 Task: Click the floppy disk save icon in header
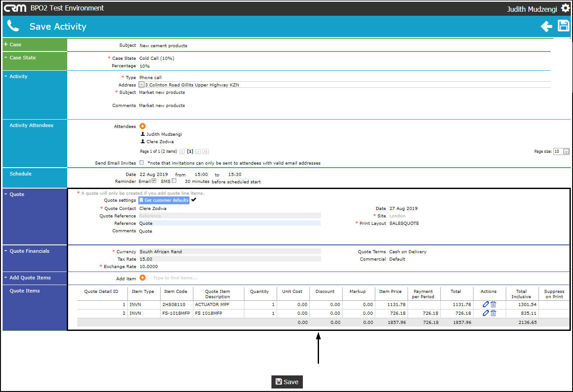(564, 26)
